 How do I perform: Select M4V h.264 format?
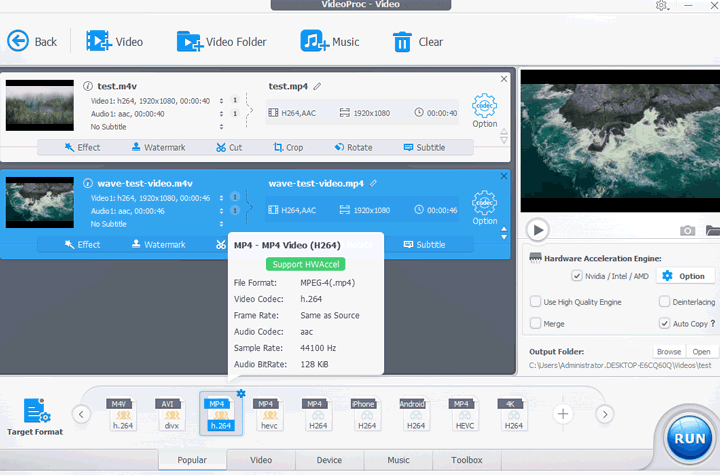click(x=123, y=414)
